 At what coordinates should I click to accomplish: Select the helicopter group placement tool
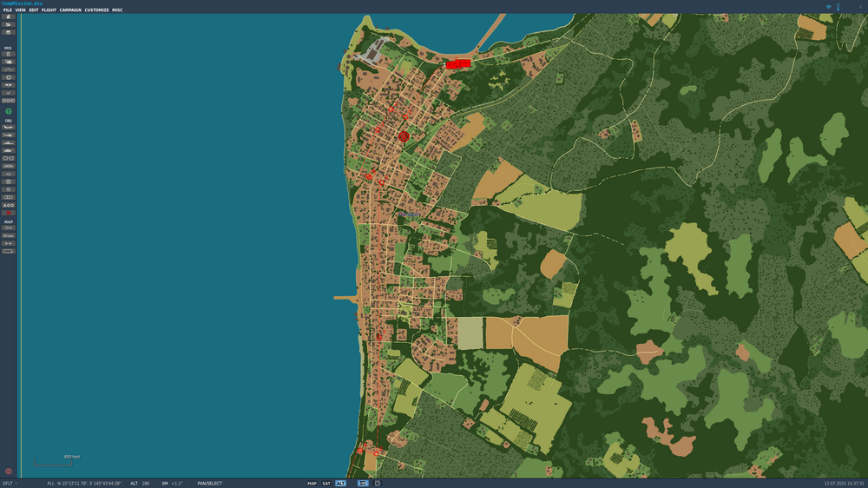point(9,135)
